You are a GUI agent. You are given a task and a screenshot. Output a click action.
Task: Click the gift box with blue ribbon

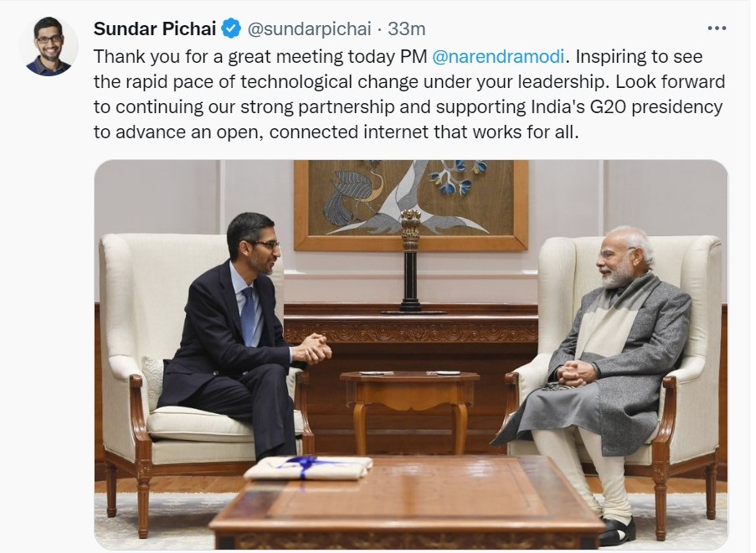coord(308,467)
